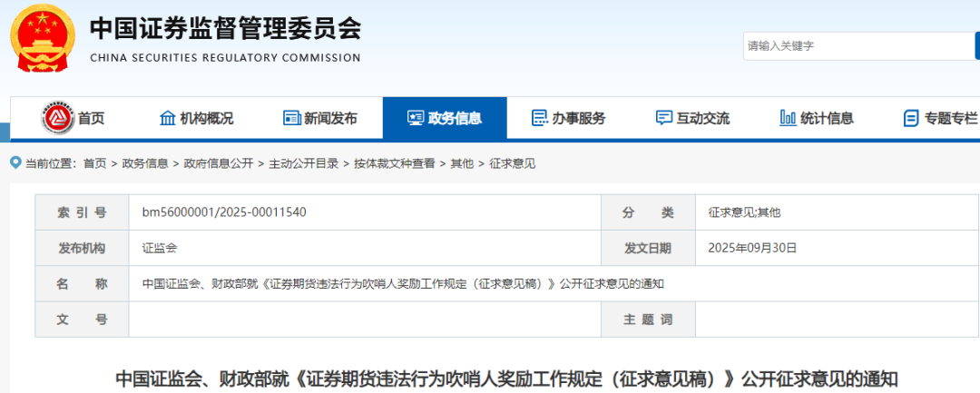Click the 机构概况 building icon
The width and height of the screenshot is (980, 393).
(168, 117)
